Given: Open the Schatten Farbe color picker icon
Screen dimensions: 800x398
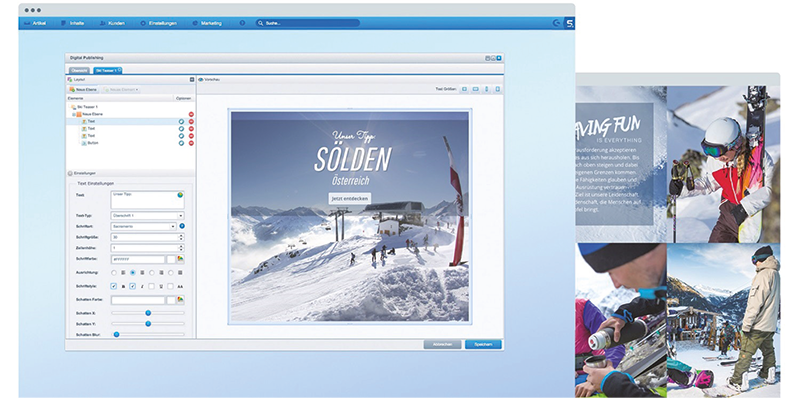Looking at the screenshot, I should [x=180, y=300].
